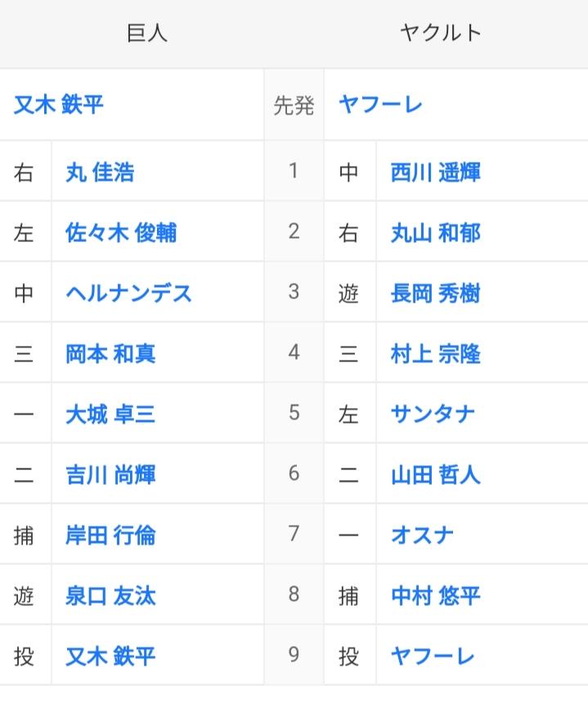Open starting pitcher ヤフーレ link at top

pyautogui.click(x=381, y=105)
